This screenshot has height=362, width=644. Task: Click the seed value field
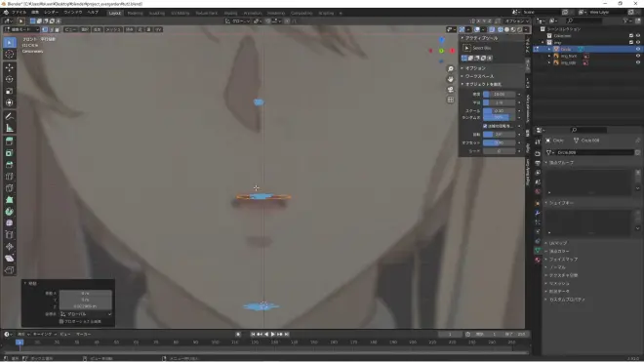point(499,151)
